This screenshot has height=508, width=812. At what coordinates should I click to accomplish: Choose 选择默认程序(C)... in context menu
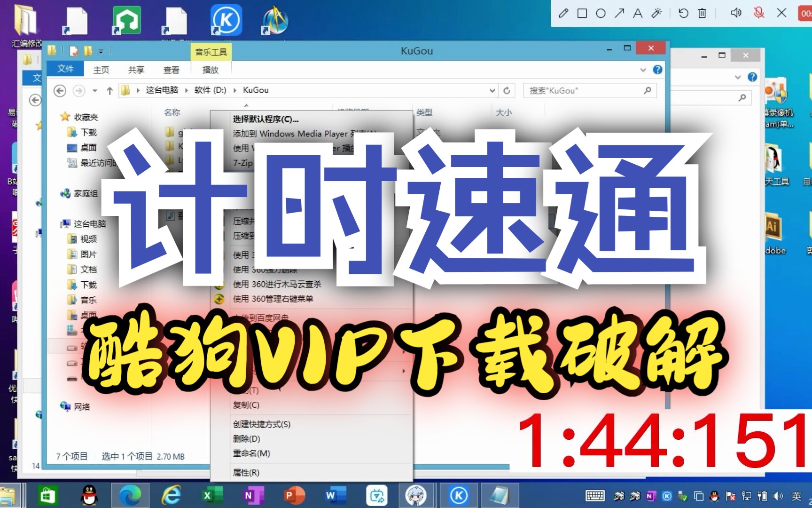point(265,119)
